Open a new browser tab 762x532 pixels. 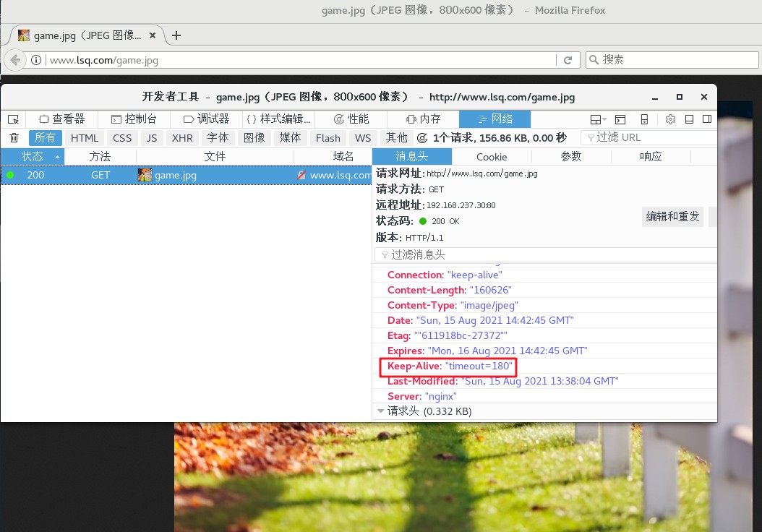coord(176,35)
